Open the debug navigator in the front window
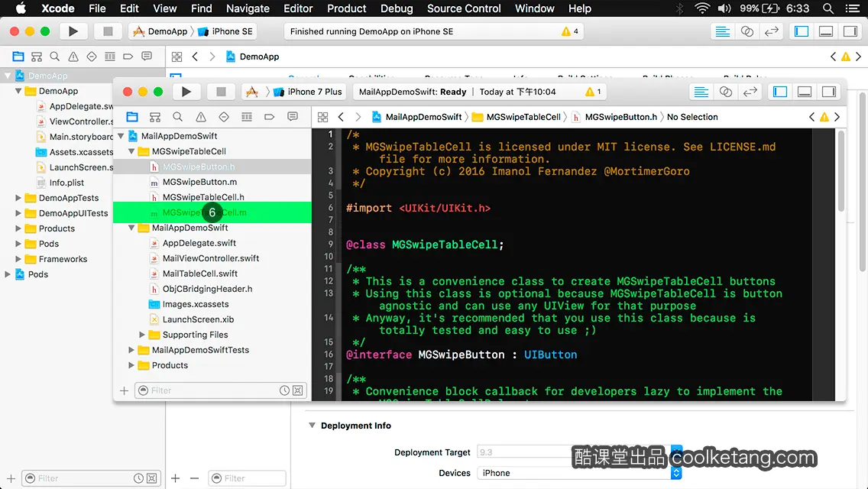Screen dimensions: 868x489 tap(247, 117)
